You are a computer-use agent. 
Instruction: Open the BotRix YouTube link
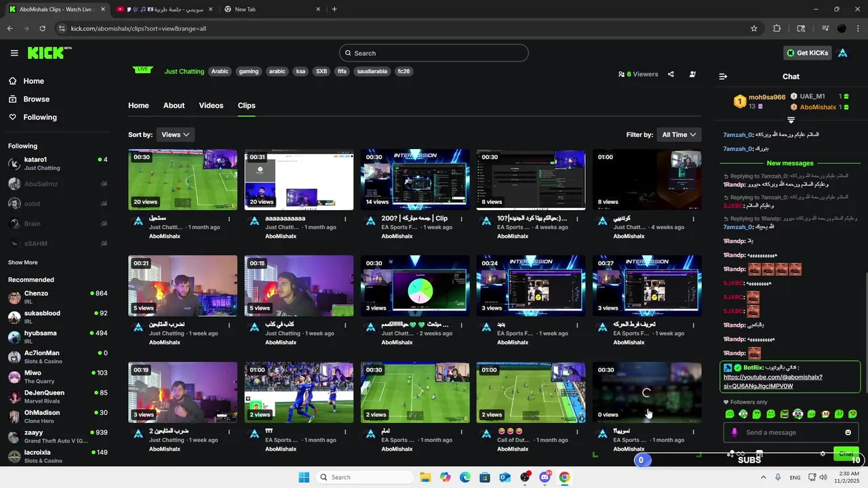click(772, 382)
